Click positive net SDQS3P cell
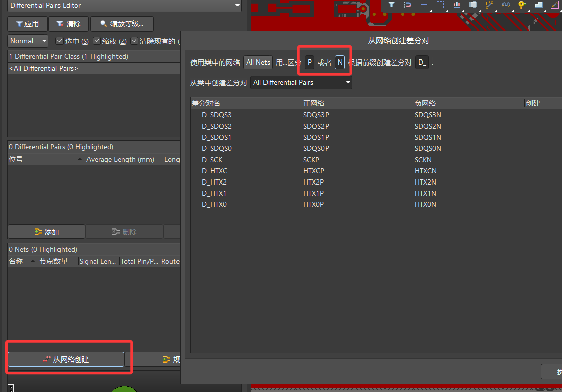This screenshot has height=392, width=562. [316, 115]
